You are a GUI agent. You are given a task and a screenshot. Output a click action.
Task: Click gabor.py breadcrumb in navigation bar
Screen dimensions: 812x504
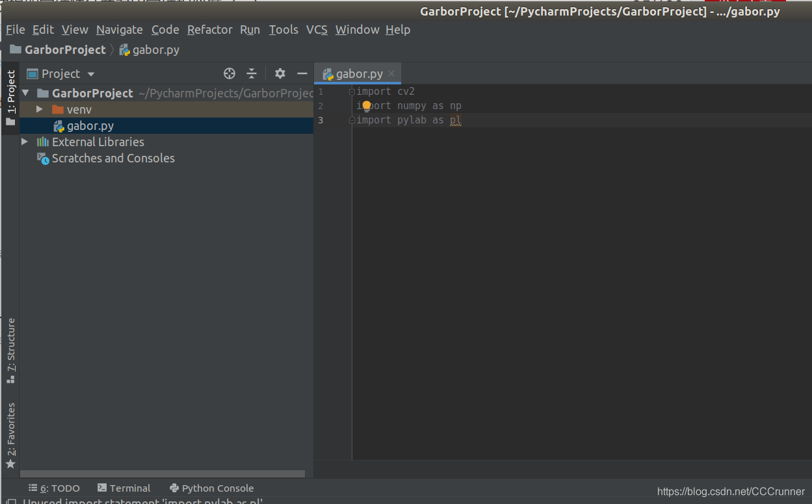(x=150, y=50)
